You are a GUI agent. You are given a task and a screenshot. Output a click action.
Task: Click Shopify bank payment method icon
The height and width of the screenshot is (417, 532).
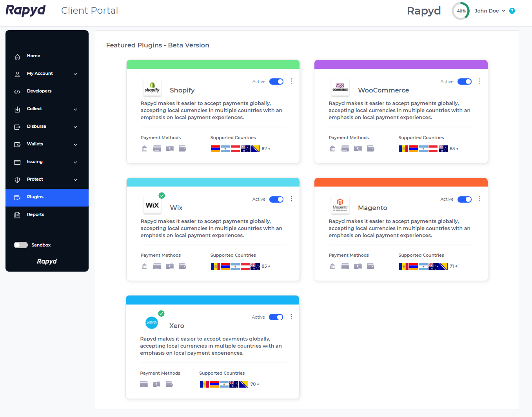pyautogui.click(x=144, y=149)
